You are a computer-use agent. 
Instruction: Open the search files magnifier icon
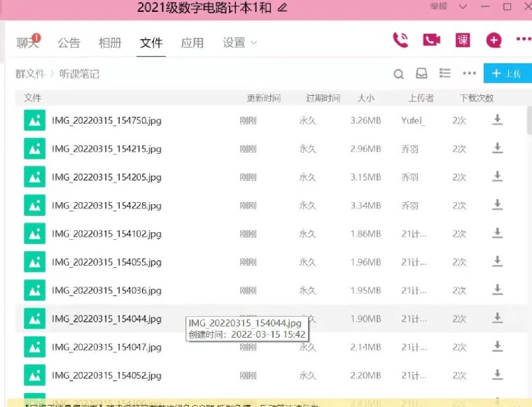[x=398, y=74]
